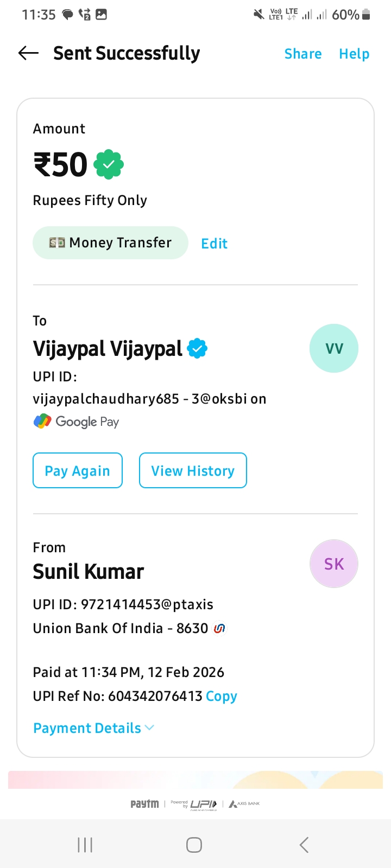The image size is (391, 868).
Task: Open View History button
Action: (193, 470)
